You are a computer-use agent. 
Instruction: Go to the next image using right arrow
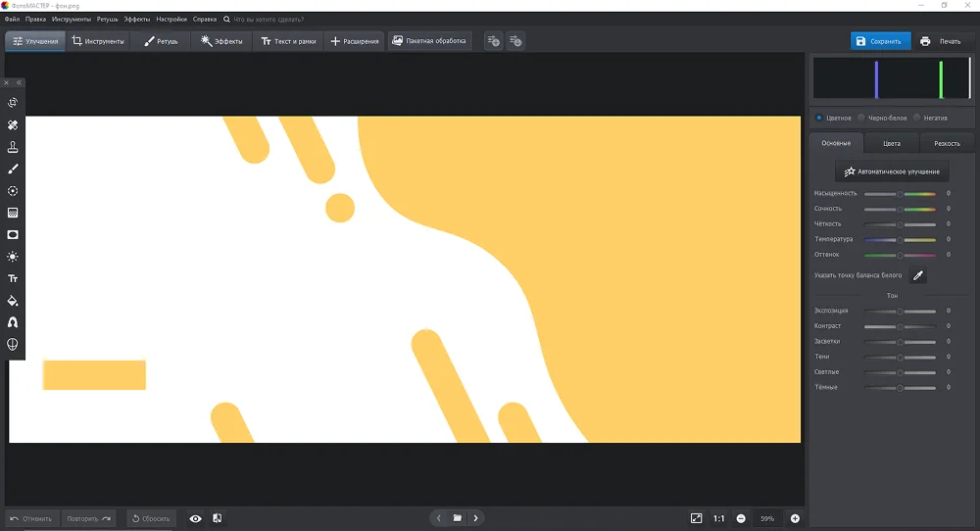click(476, 518)
